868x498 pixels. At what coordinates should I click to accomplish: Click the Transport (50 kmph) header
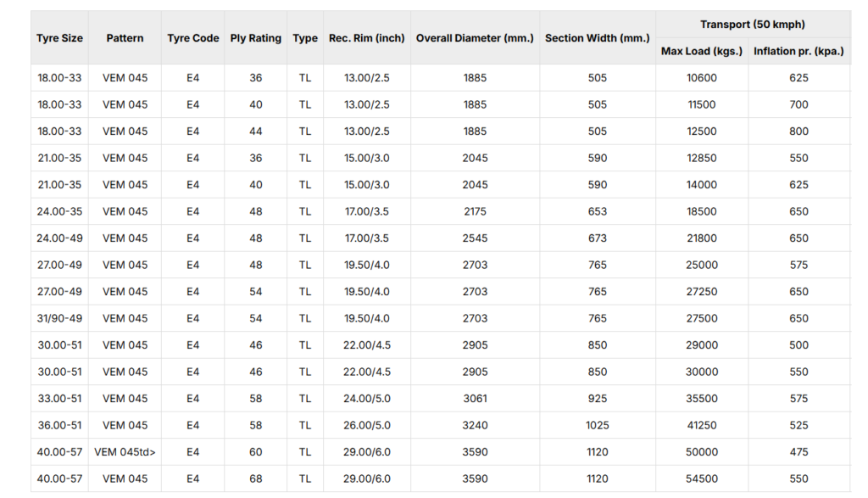click(753, 25)
